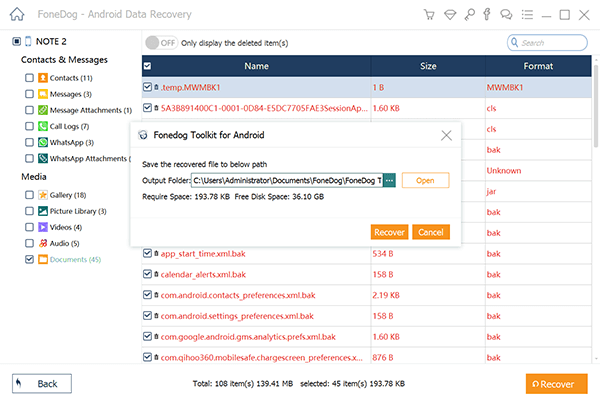Click Cancel in the dialog

pyautogui.click(x=431, y=232)
